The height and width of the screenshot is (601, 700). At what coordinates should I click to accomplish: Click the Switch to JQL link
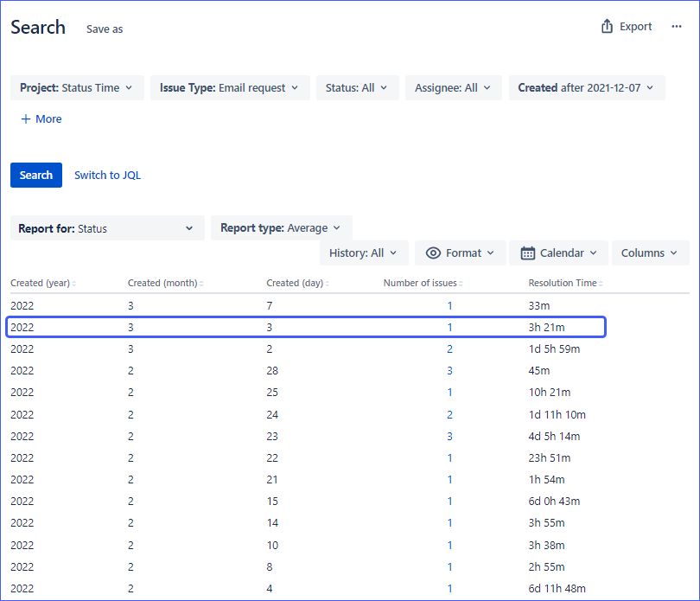coord(107,176)
